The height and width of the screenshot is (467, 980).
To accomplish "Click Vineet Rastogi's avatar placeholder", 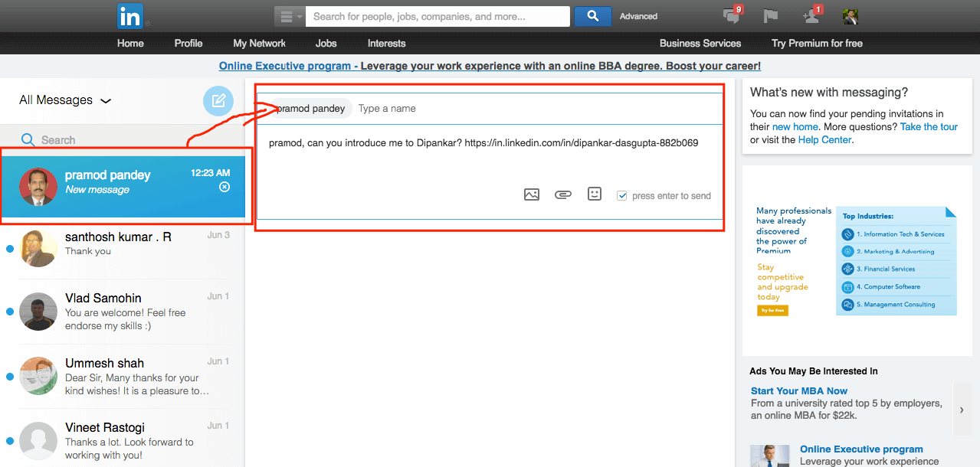I will pos(38,440).
